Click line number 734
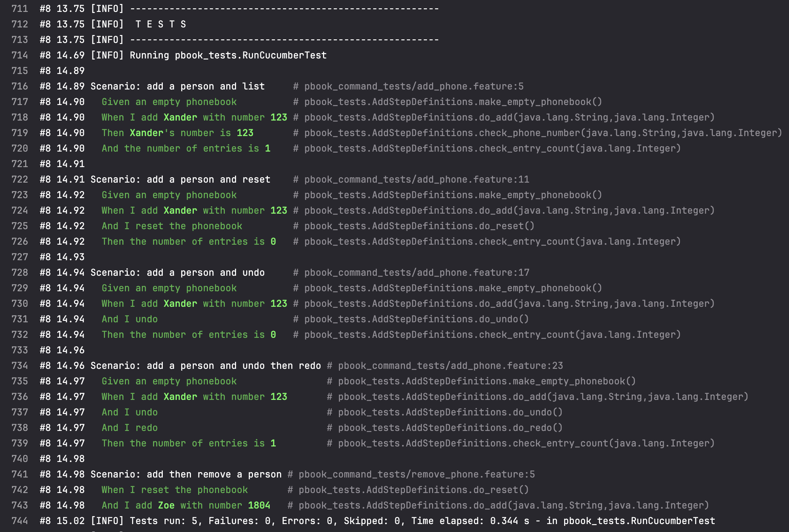This screenshot has width=789, height=532. pos(19,366)
